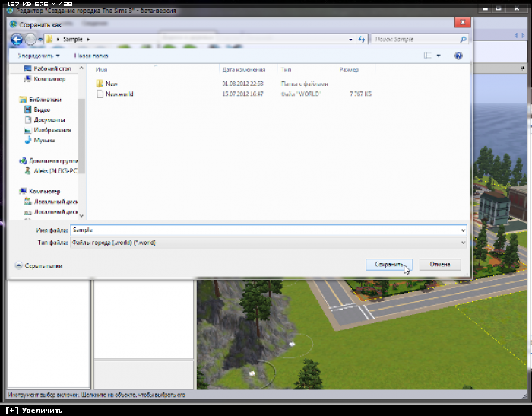Select the Музыка library in sidebar

point(44,140)
